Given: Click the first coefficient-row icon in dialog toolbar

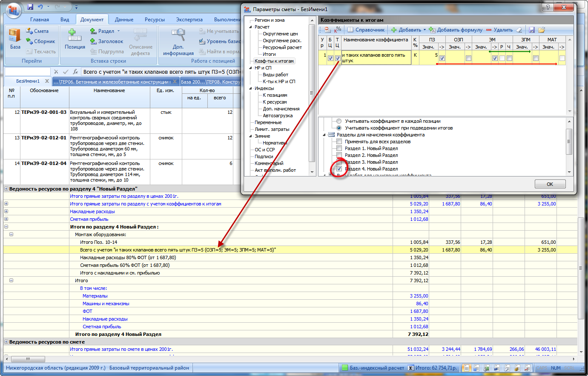Looking at the screenshot, I should click(327, 30).
